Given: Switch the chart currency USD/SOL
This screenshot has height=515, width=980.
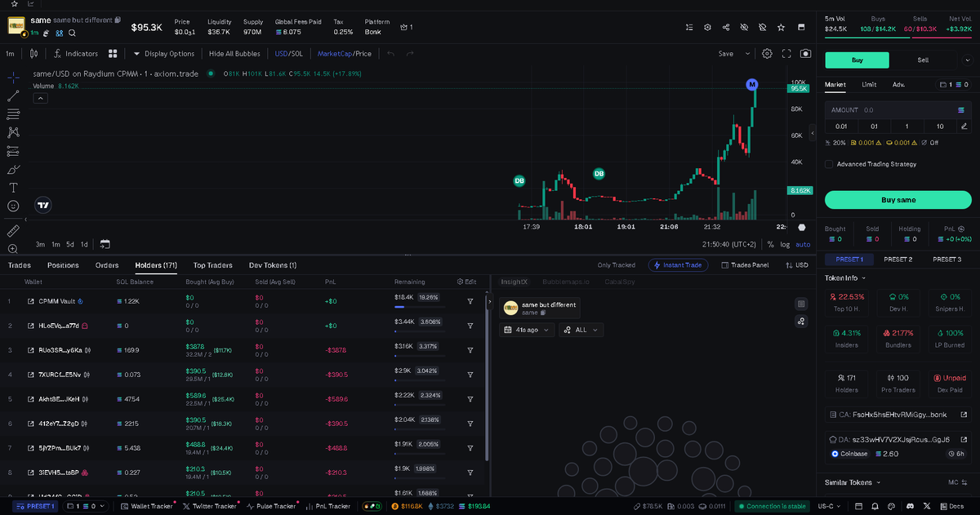Looking at the screenshot, I should point(289,54).
